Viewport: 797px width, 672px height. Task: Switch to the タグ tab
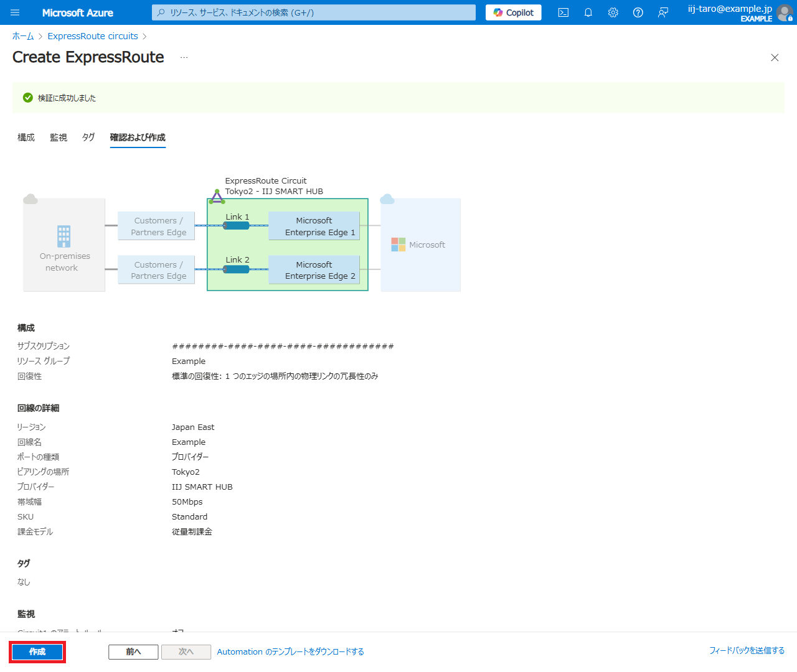(88, 138)
